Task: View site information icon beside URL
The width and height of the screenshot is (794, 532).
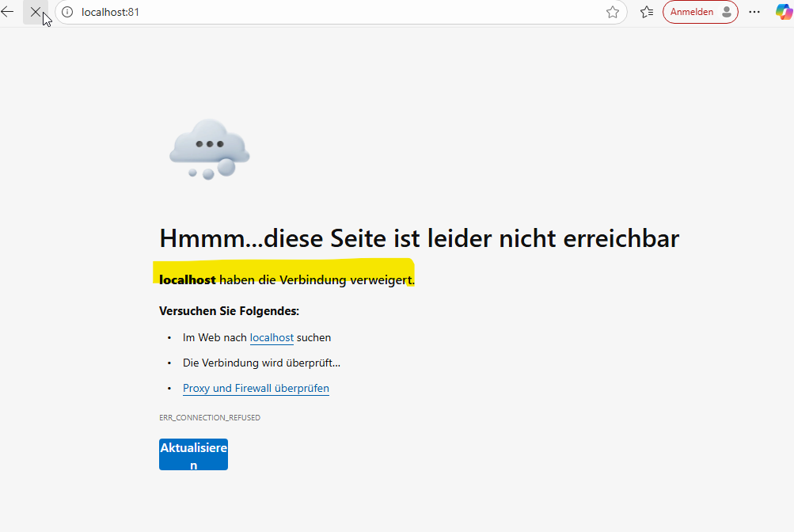Action: [67, 12]
